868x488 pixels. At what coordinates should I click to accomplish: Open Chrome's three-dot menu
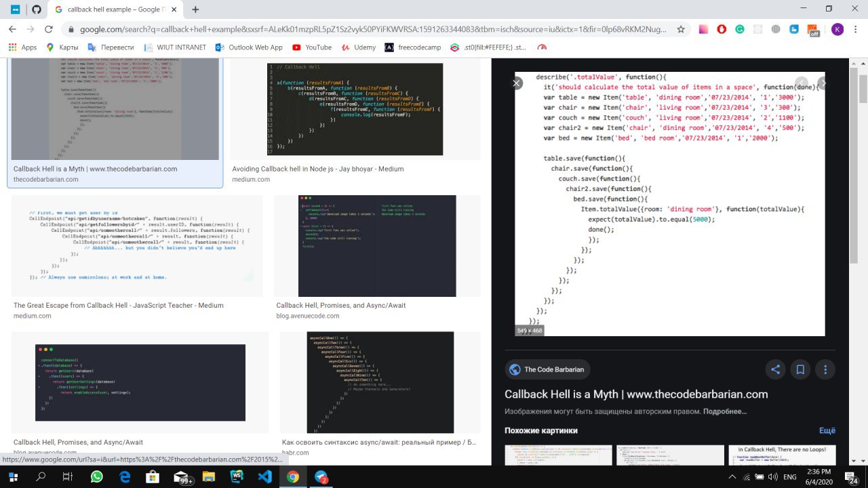point(856,29)
